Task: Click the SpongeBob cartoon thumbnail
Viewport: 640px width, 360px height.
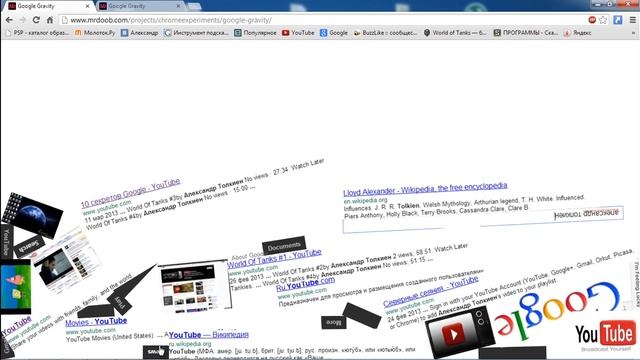Action: (x=16, y=287)
